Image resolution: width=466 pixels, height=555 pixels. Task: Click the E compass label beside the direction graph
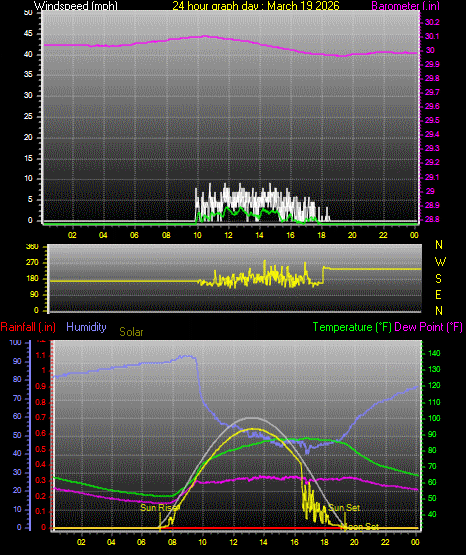tap(438, 294)
